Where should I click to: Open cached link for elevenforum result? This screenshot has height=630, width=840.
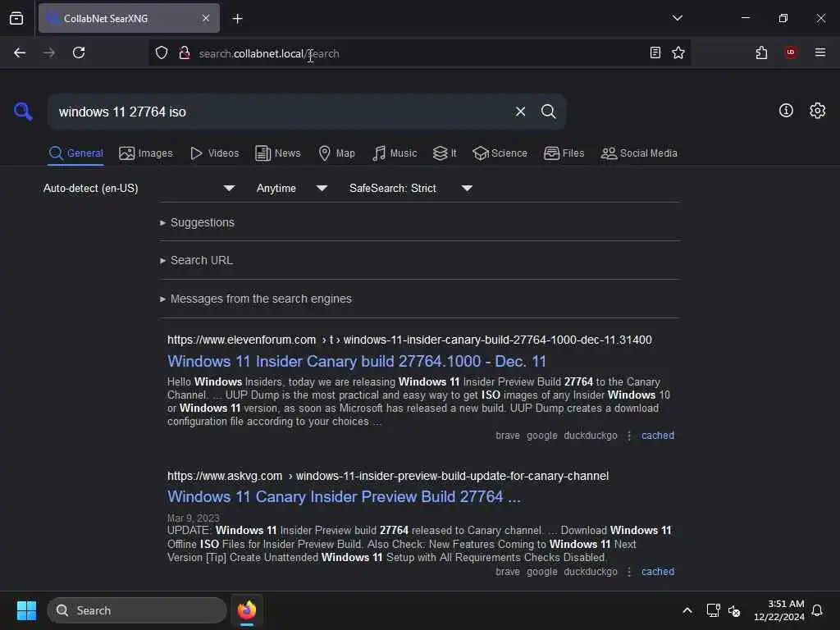pos(657,436)
